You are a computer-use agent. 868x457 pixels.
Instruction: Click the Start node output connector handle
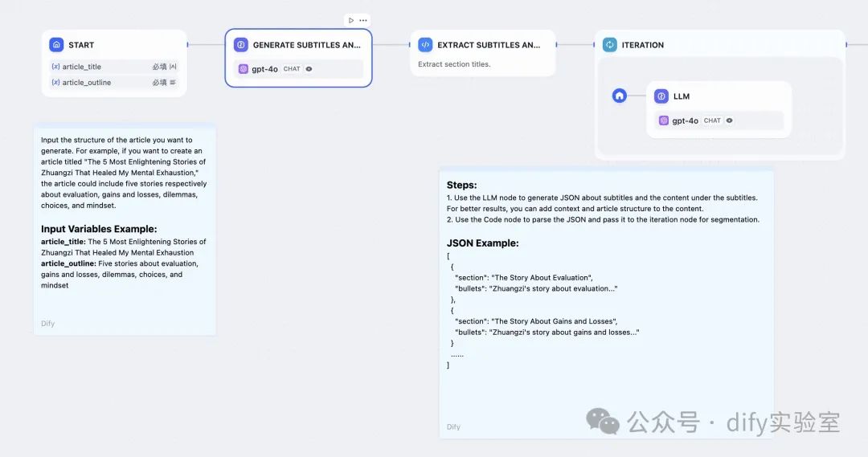187,45
